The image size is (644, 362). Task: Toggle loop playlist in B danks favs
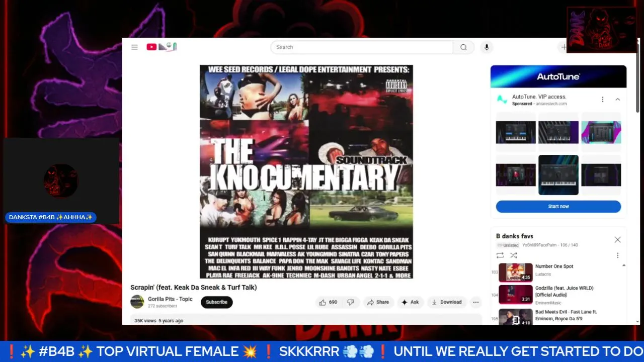tap(500, 255)
